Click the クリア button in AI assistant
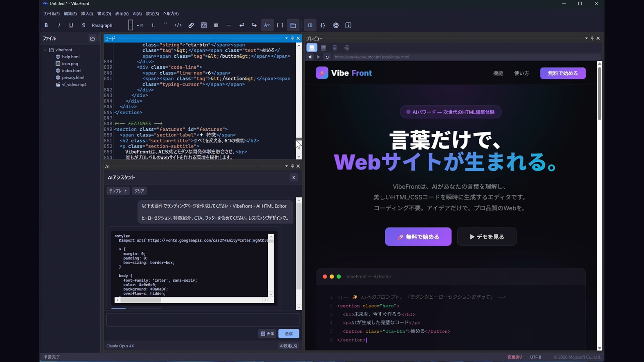The height and width of the screenshot is (362, 644). tap(139, 191)
